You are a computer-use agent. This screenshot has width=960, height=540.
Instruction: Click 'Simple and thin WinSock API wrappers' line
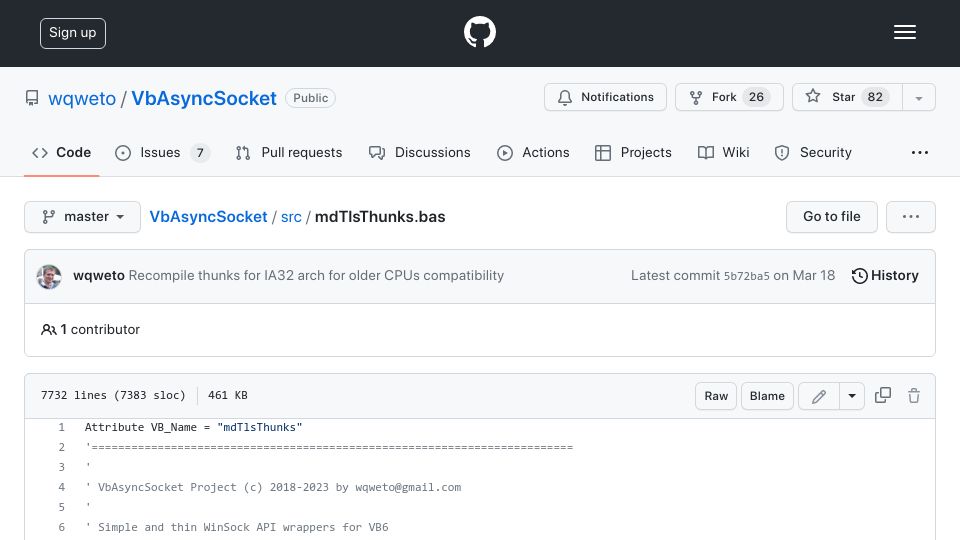tap(236, 527)
